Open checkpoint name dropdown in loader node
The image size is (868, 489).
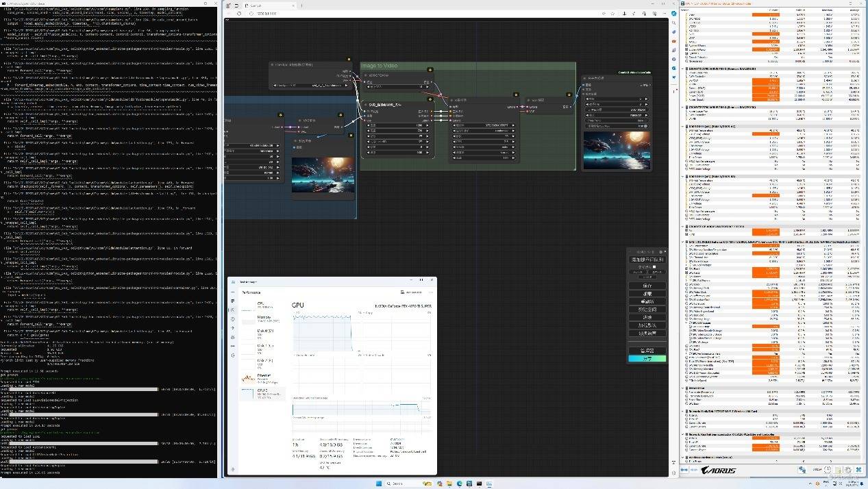click(x=311, y=86)
